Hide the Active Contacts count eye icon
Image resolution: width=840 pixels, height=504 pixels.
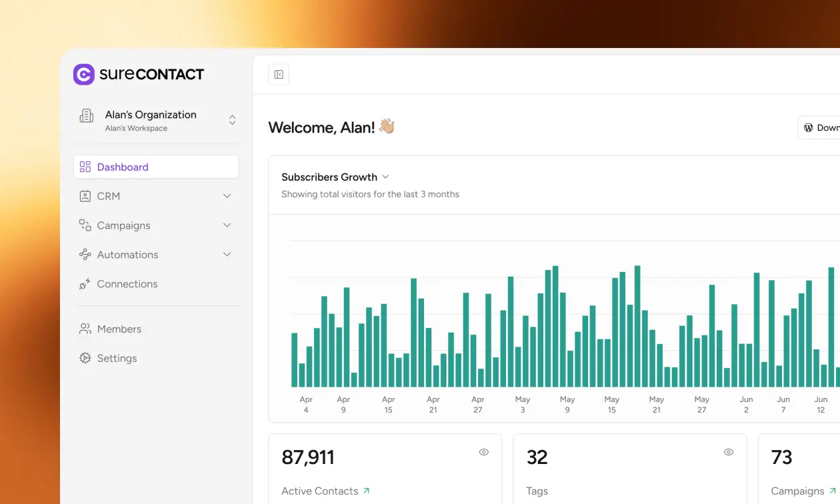484,452
